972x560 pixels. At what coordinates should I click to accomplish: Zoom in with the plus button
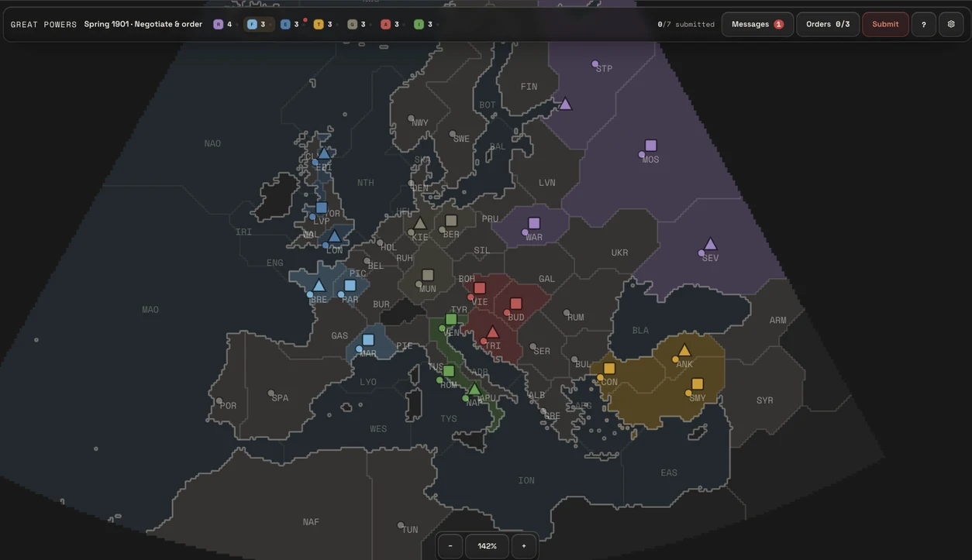[x=524, y=546]
